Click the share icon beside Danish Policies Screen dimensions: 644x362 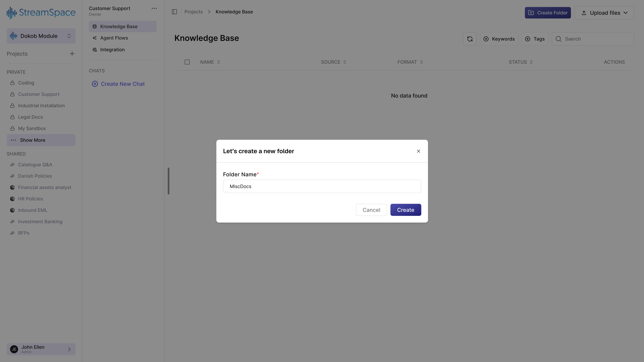(x=12, y=176)
